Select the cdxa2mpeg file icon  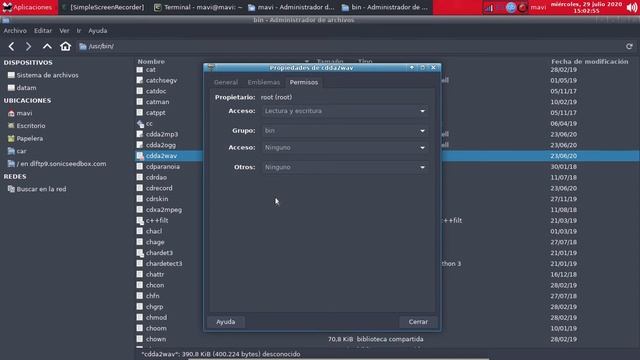coord(140,210)
